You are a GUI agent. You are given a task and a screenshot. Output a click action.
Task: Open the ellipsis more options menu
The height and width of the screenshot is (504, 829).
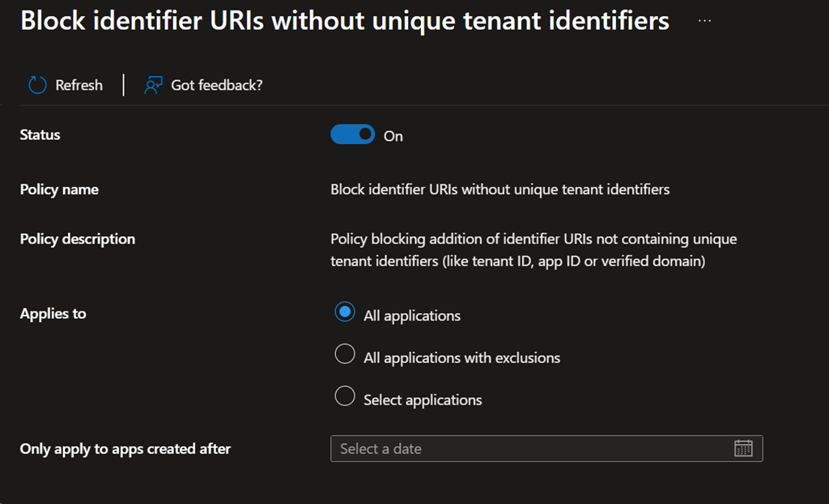pos(704,21)
